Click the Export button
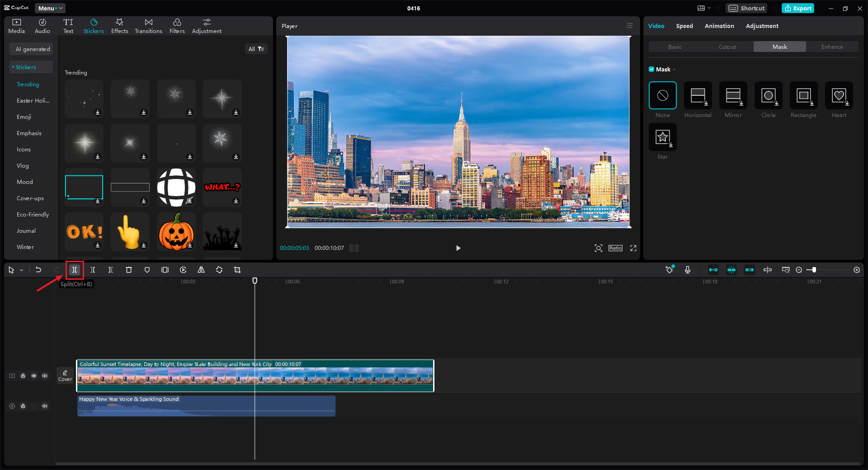The height and width of the screenshot is (470, 868). 798,8
